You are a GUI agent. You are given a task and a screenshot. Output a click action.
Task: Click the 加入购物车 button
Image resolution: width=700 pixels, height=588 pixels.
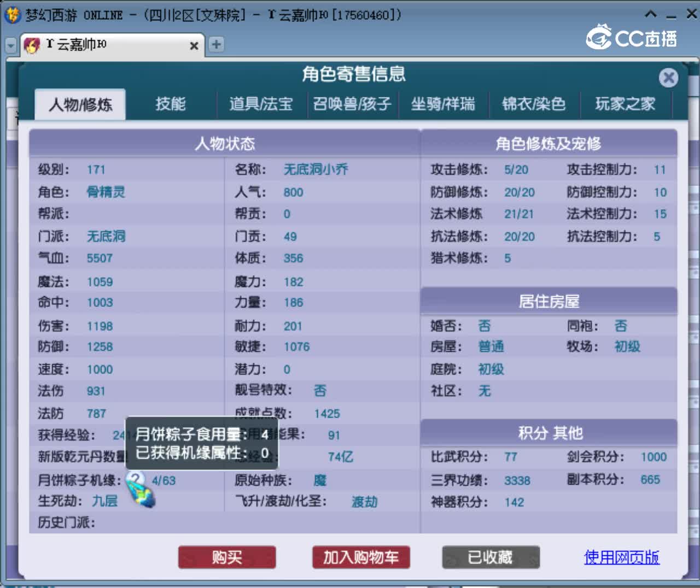click(x=361, y=557)
